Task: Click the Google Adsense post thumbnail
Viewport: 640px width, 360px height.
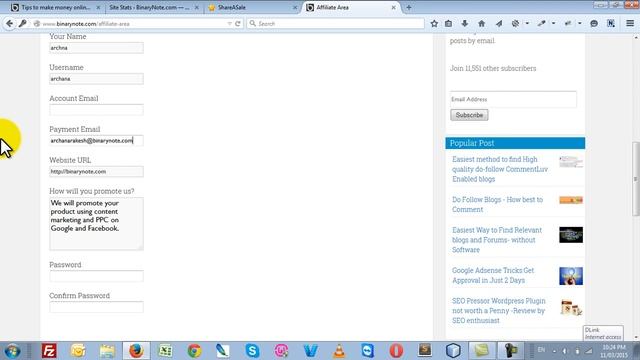Action: 571,276
